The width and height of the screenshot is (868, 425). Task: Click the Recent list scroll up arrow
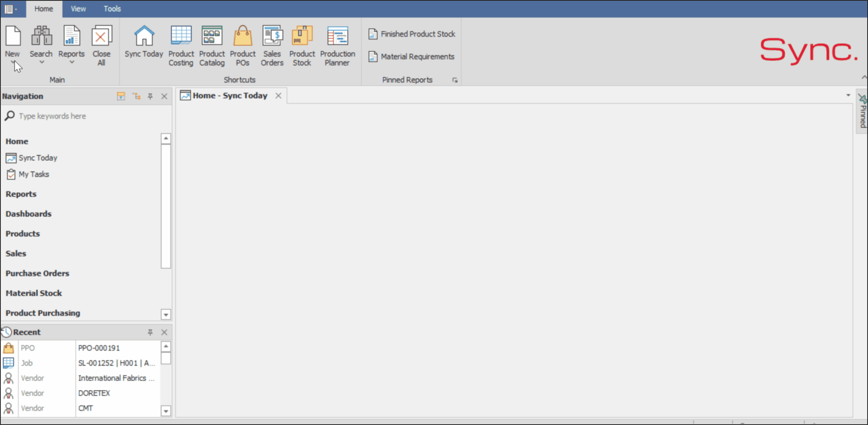166,347
